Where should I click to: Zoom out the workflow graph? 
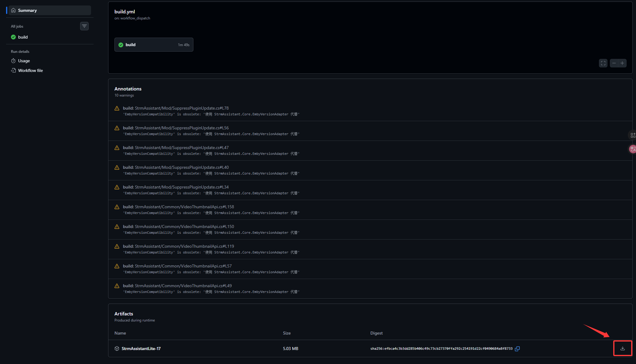[x=614, y=63]
